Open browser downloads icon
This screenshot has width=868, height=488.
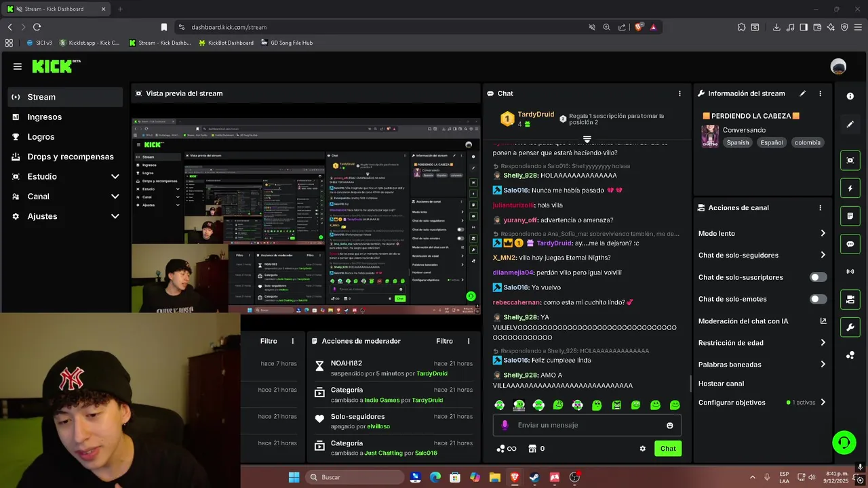(776, 27)
